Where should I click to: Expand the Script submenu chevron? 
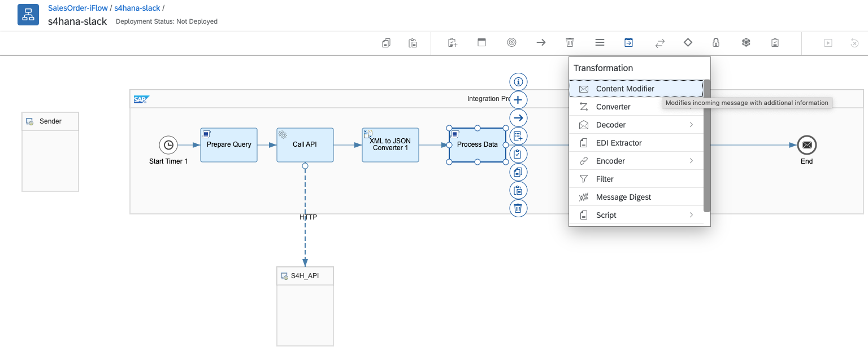pyautogui.click(x=691, y=215)
